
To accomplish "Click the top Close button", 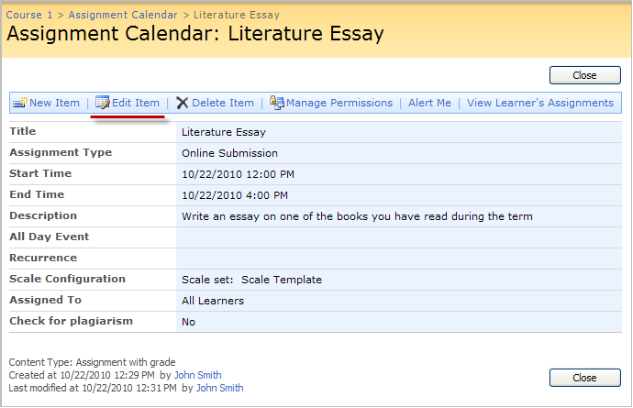I will (585, 75).
